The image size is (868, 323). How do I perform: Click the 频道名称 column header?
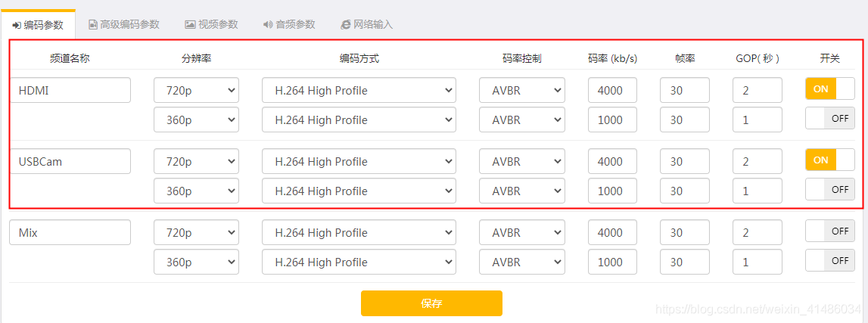click(x=70, y=59)
